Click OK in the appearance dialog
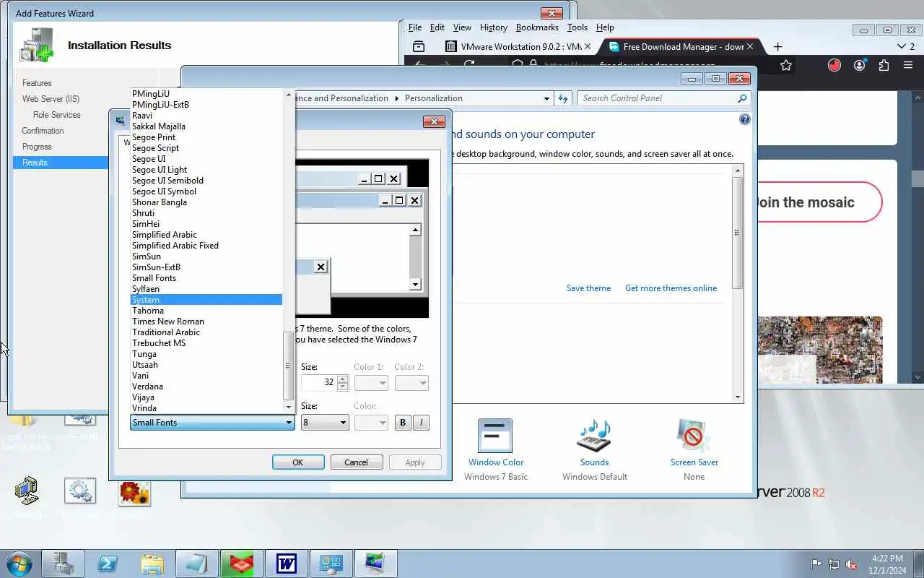Viewport: 924px width, 578px height. coord(297,462)
